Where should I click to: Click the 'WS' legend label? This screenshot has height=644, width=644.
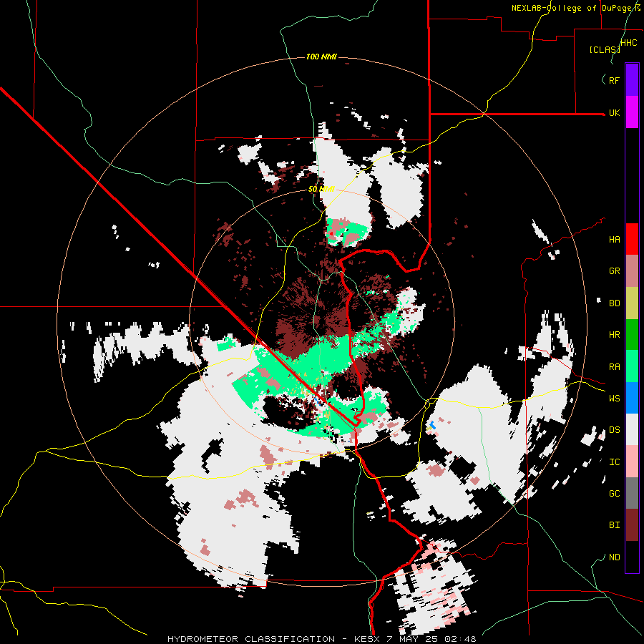point(614,399)
